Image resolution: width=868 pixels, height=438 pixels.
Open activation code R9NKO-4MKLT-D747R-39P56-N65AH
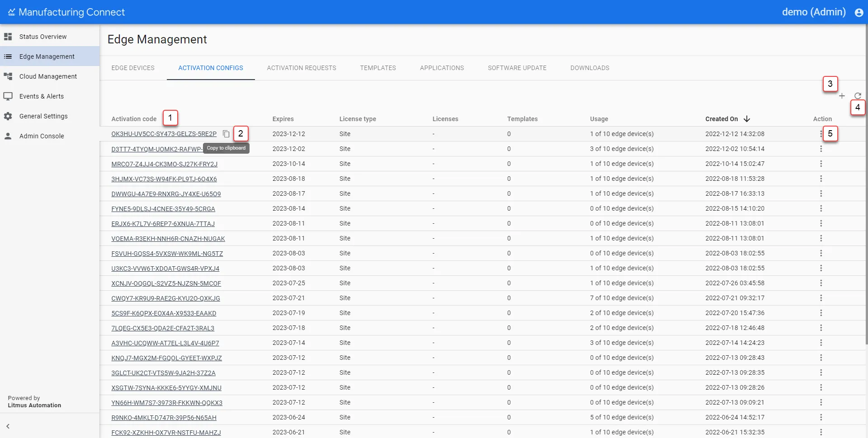[164, 418]
